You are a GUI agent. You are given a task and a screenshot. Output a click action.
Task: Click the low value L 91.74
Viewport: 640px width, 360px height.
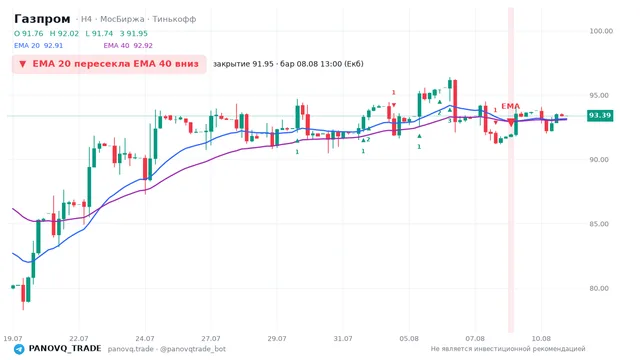tap(99, 33)
